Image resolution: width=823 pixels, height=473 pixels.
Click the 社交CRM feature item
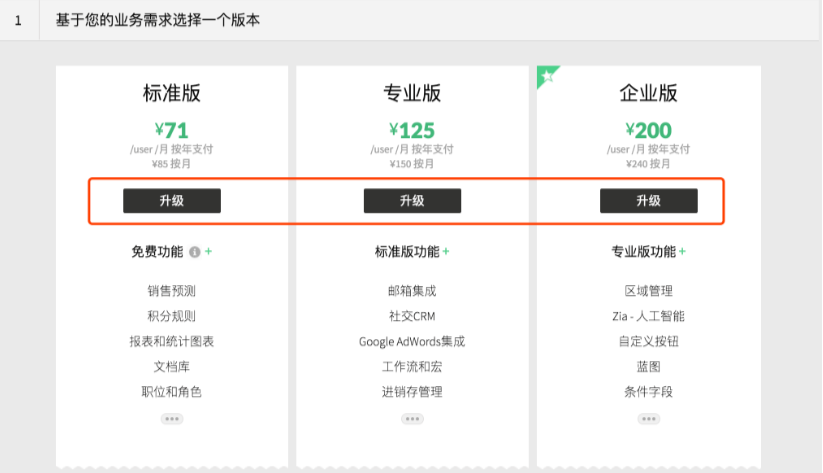(412, 316)
